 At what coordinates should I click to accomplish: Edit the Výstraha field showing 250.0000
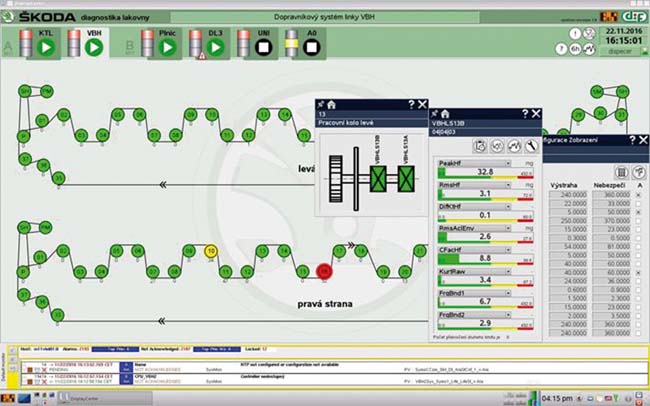click(x=568, y=221)
